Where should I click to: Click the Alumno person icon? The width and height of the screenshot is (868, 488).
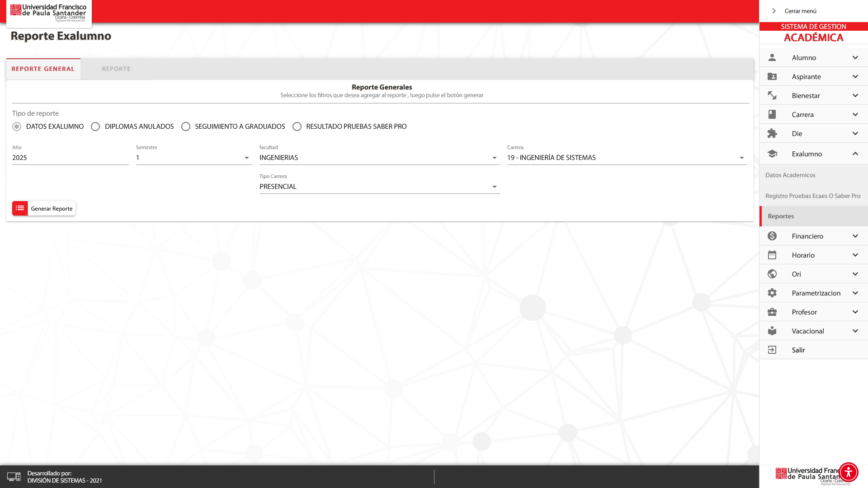772,57
